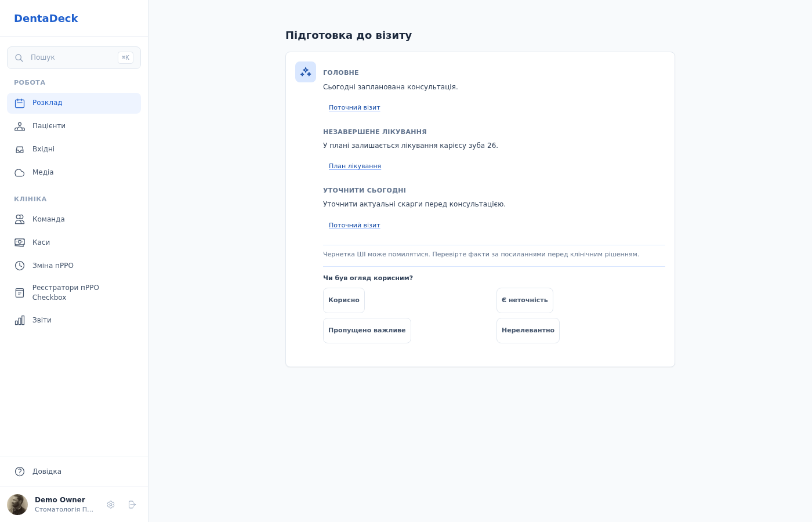Open the Пацієнти section
The image size is (812, 522).
click(x=74, y=126)
